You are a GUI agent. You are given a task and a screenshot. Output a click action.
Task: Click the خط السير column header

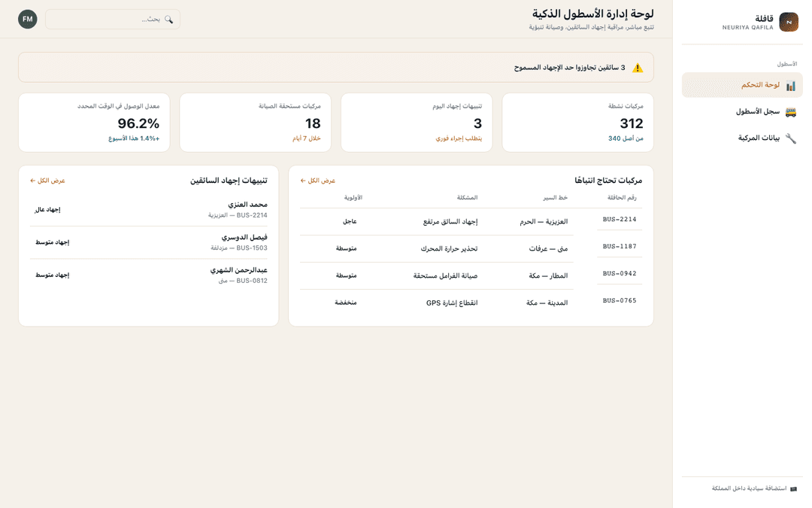[555, 197]
